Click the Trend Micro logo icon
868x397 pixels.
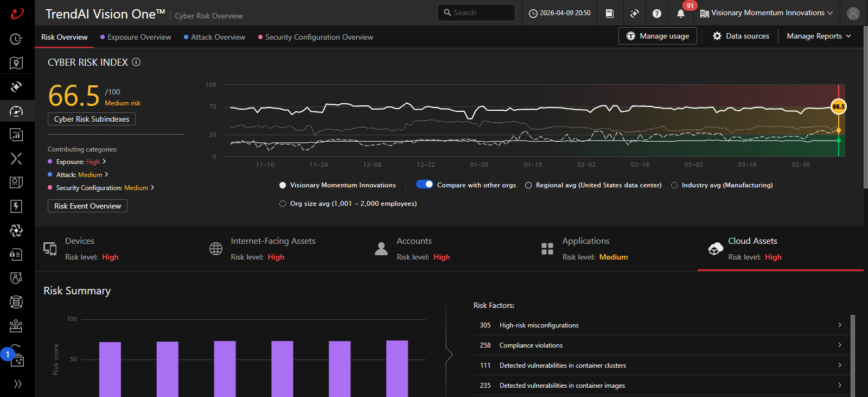point(17,13)
